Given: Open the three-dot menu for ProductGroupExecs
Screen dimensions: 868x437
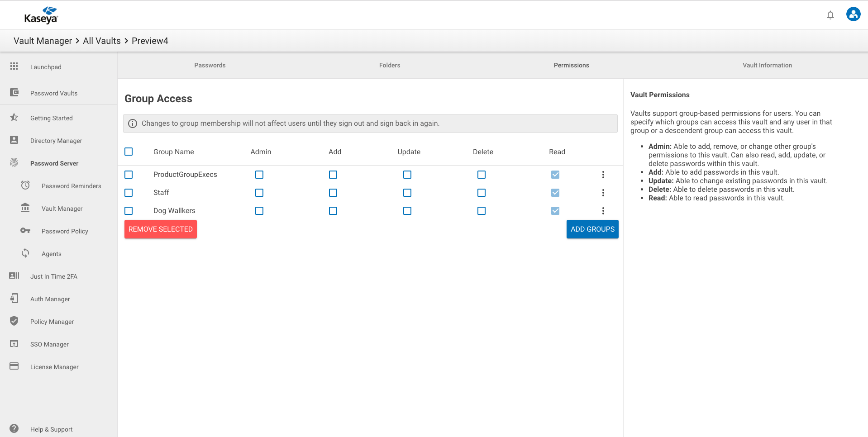Looking at the screenshot, I should [603, 175].
